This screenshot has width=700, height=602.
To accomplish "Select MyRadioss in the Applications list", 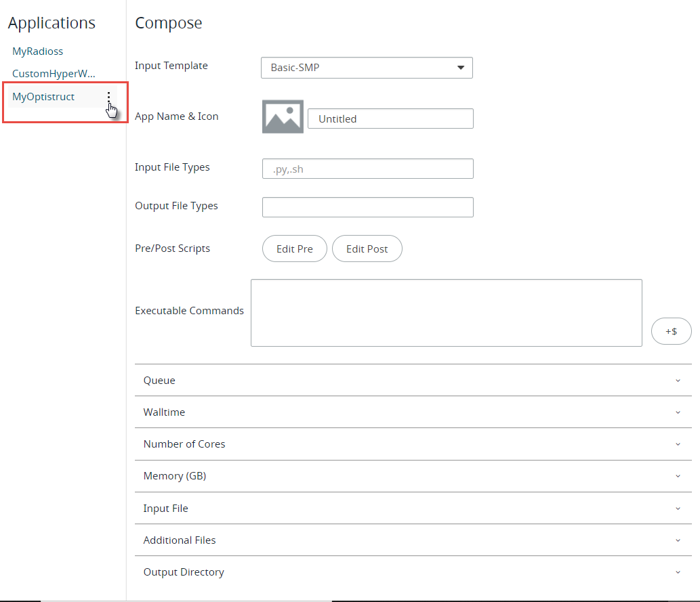I will point(37,51).
